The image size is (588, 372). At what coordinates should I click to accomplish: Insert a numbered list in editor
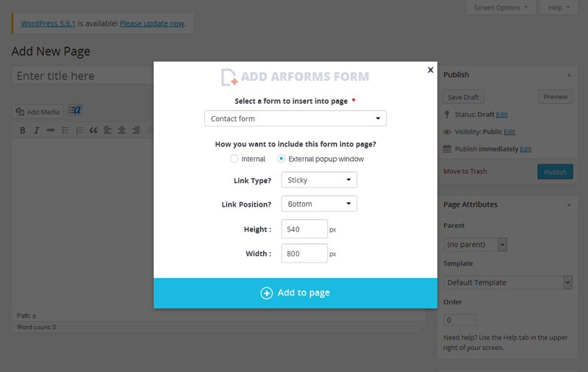[x=79, y=130]
